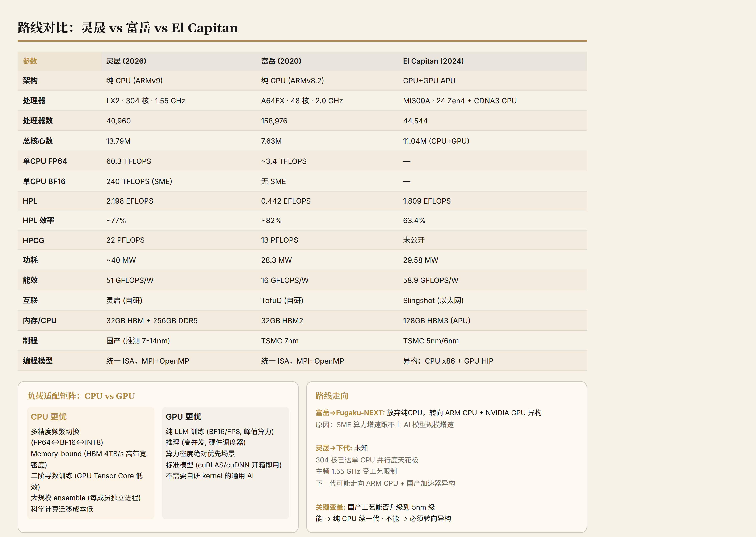This screenshot has height=537, width=756.
Task: Click the 单CPU FP64 row label
Action: [45, 161]
